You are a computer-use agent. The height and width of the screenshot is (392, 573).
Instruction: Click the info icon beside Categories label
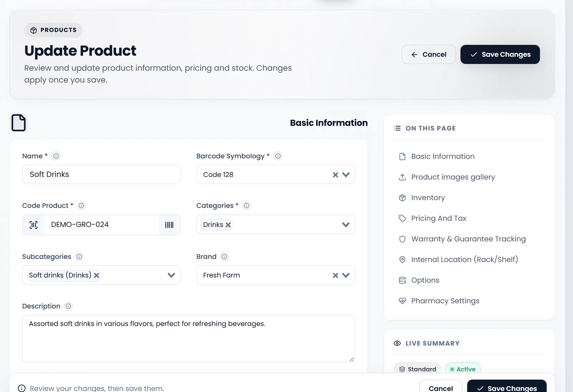(x=246, y=205)
